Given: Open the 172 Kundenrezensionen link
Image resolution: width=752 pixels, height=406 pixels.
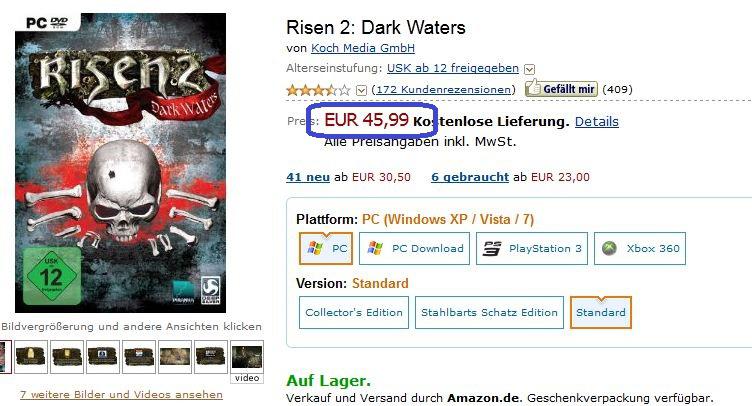Looking at the screenshot, I should pyautogui.click(x=444, y=90).
